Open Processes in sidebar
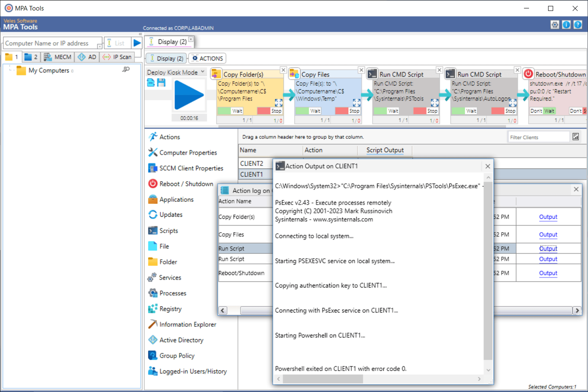Screen dimensions: 588x392 (167, 293)
